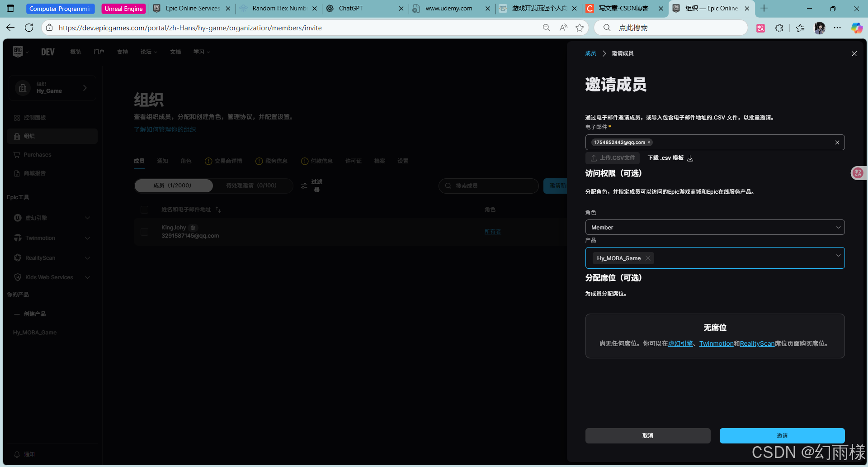
Task: Open the 论坛 dropdown menu
Action: [149, 52]
